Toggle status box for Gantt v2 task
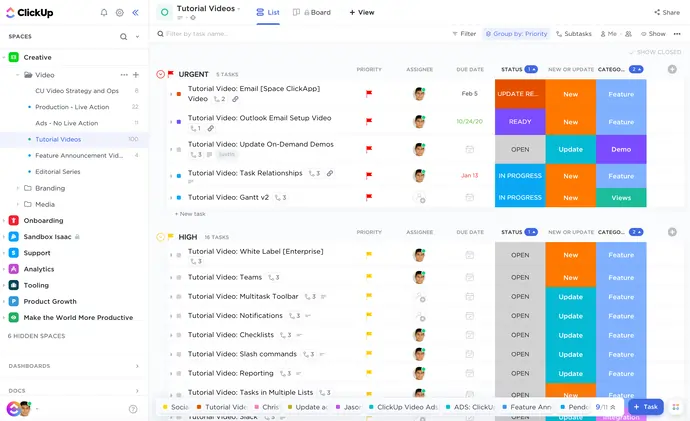The width and height of the screenshot is (690, 421). (x=179, y=198)
